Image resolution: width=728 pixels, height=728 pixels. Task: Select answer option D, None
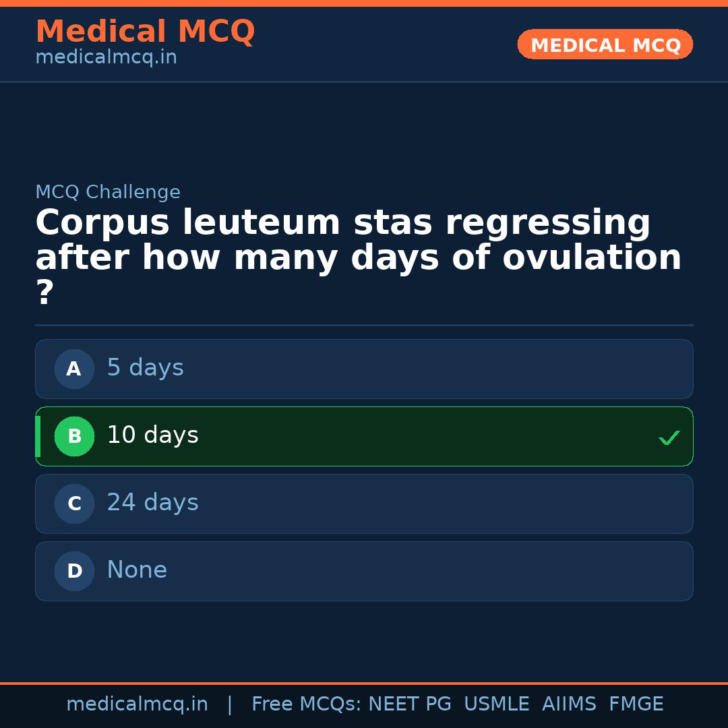[364, 571]
